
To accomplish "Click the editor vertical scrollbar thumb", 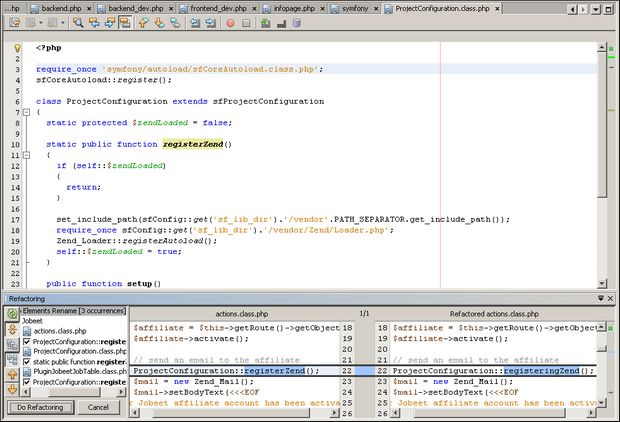I will pos(602,125).
